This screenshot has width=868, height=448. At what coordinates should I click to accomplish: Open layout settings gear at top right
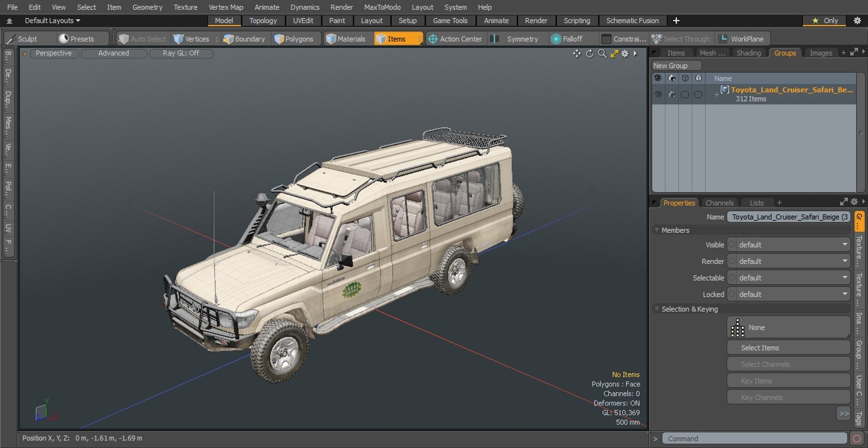857,20
